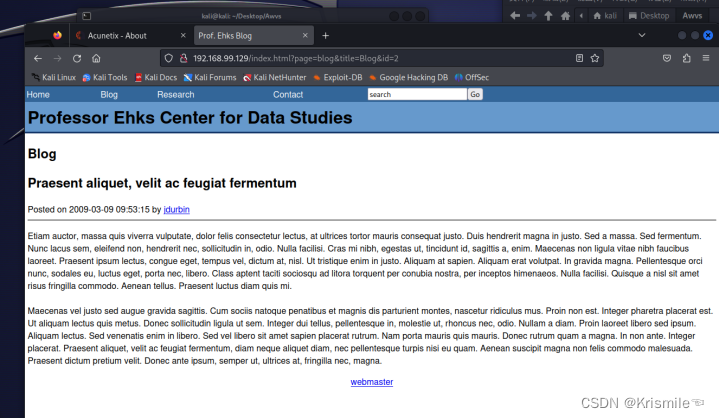Image resolution: width=719 pixels, height=418 pixels.
Task: Click the Professor Ehks Center for Data Studies heading
Action: [x=190, y=118]
